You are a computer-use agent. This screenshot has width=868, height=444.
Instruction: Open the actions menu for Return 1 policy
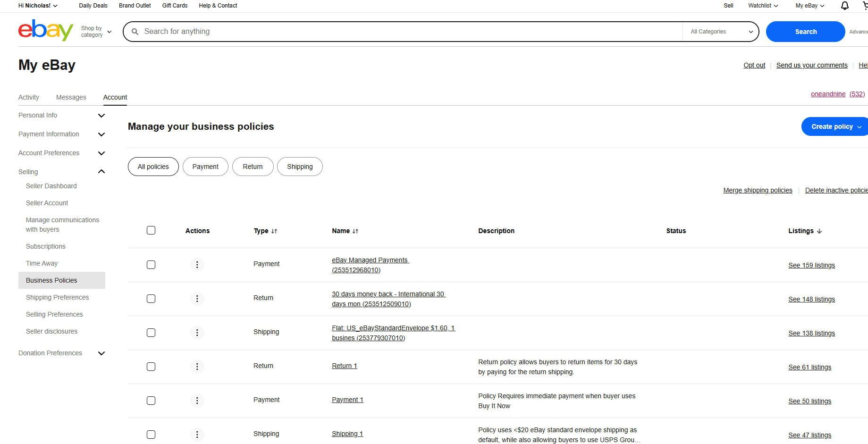(197, 367)
